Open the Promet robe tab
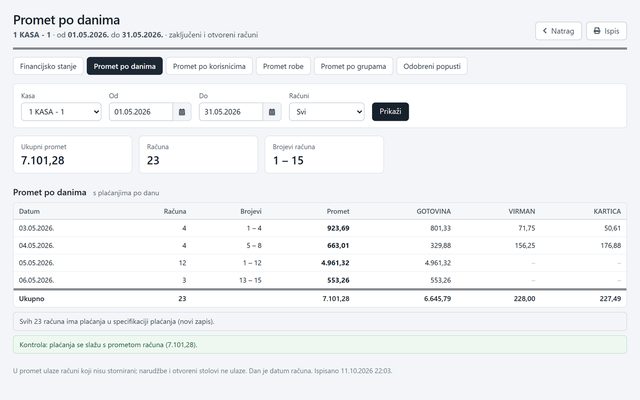Viewport: 640px width, 400px height. point(283,66)
